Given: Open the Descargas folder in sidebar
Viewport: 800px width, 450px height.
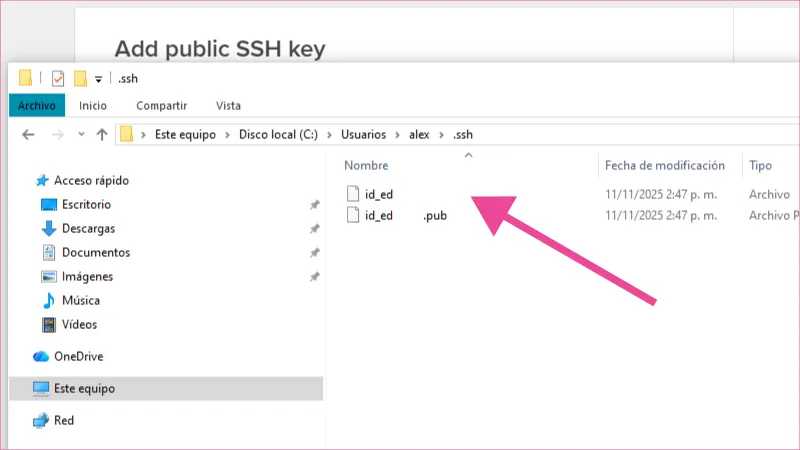Looking at the screenshot, I should pyautogui.click(x=90, y=228).
